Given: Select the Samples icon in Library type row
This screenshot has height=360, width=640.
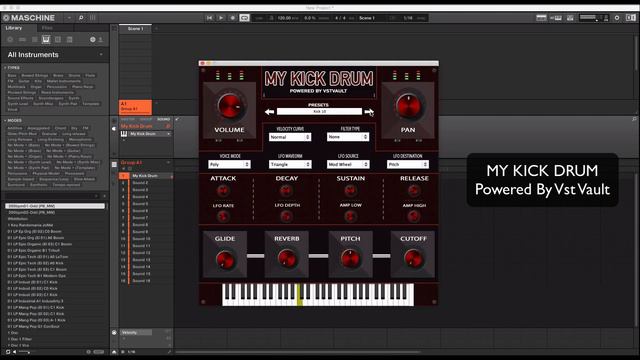Looking at the screenshot, I should pos(70,40).
